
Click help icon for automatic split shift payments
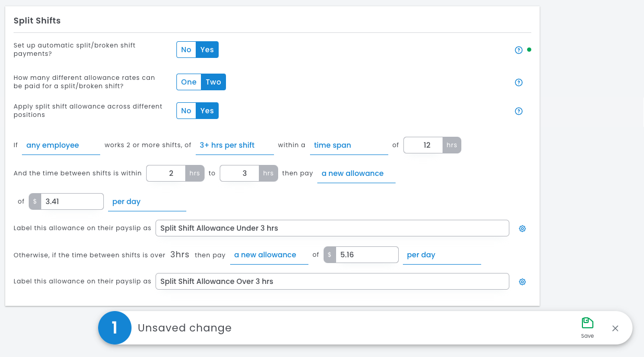click(x=518, y=50)
